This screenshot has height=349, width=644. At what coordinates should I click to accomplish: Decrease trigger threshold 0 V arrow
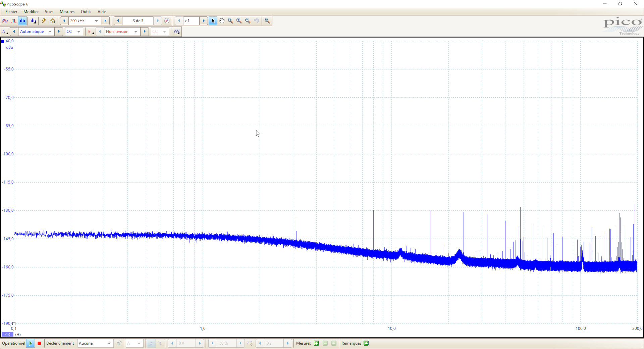[x=172, y=343]
